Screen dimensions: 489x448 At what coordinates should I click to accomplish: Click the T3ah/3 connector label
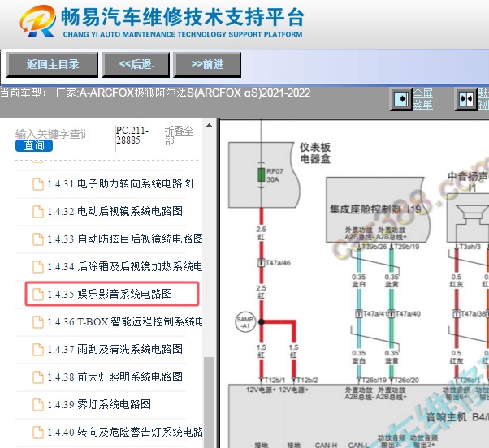click(x=470, y=247)
